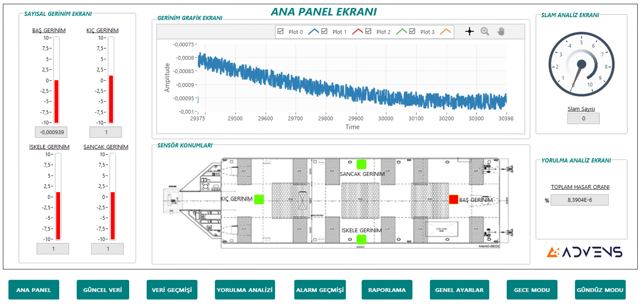The image size is (644, 304).
Task: Open the VERİ GEÇMİŞİ screen
Action: (x=172, y=290)
